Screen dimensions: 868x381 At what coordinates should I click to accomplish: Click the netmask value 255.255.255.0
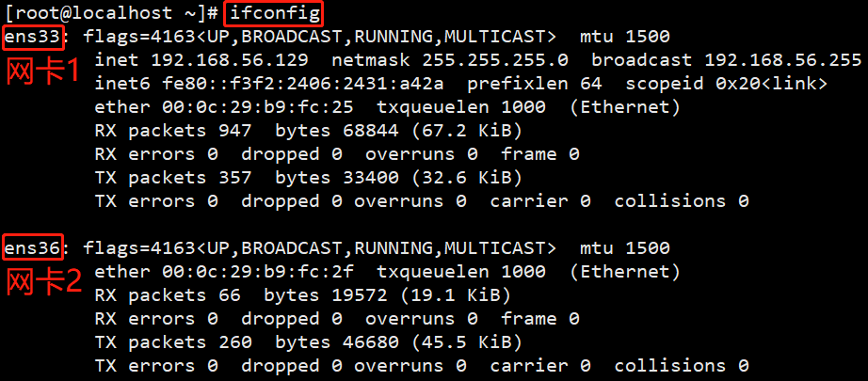(x=497, y=60)
